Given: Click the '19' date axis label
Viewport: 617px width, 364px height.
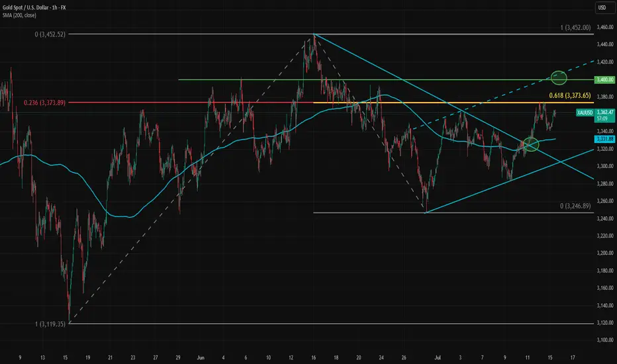Looking at the screenshot, I should pos(88,357).
